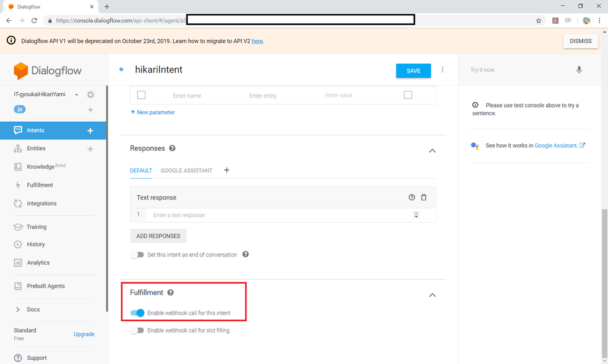Go to Fulfillment in sidebar
This screenshot has width=608, height=364.
[x=40, y=185]
